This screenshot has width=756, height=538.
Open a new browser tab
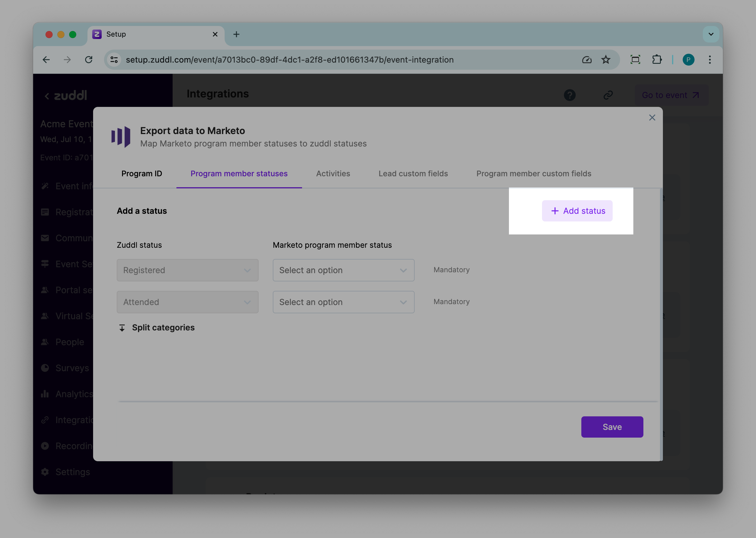click(236, 34)
